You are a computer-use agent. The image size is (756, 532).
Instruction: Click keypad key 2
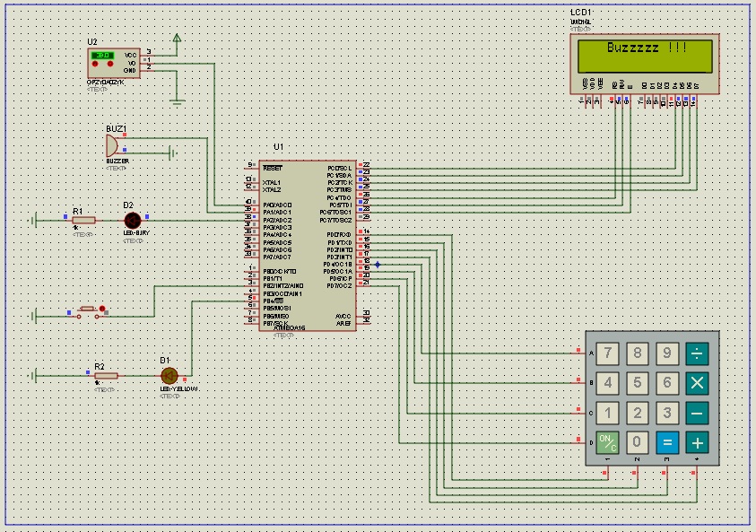637,414
